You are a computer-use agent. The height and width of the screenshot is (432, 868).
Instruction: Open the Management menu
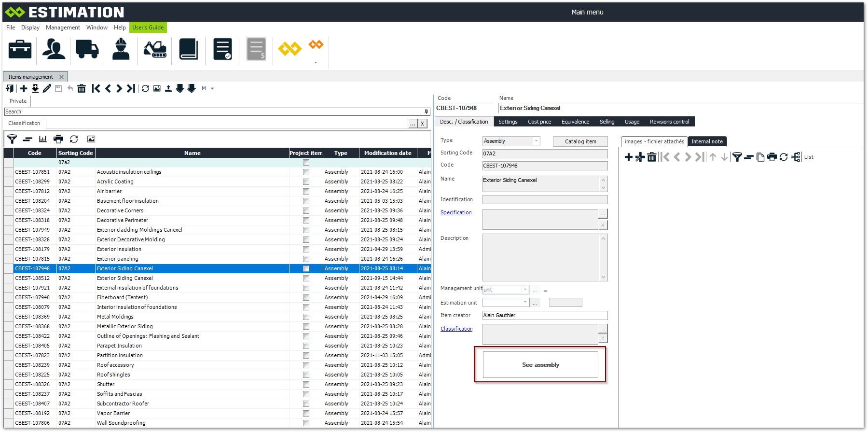[x=63, y=28]
